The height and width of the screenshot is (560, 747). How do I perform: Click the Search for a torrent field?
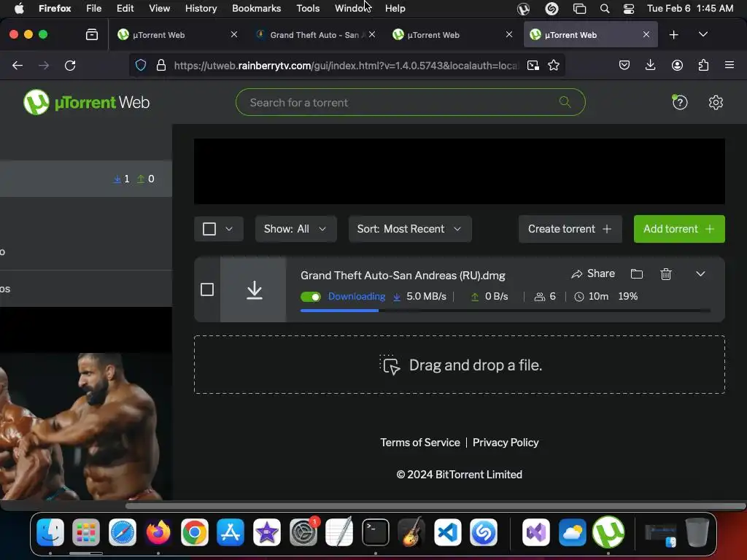tap(410, 102)
